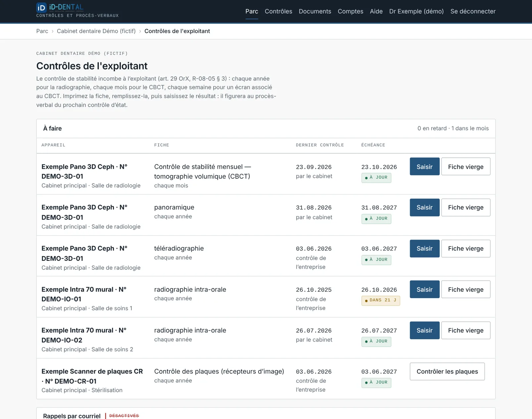
Task: Click the '0 en retard · 1 dans le mois' summary
Action: (453, 128)
